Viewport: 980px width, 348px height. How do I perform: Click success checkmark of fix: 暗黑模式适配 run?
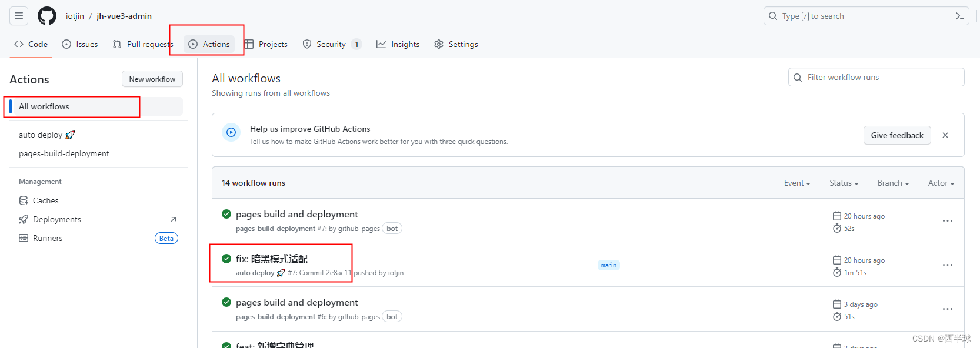(226, 258)
